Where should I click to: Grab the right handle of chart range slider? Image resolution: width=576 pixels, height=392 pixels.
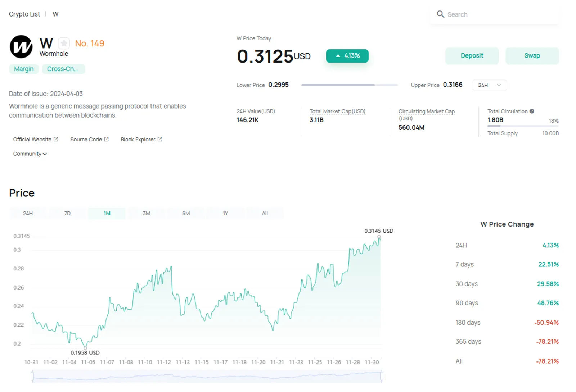point(382,376)
